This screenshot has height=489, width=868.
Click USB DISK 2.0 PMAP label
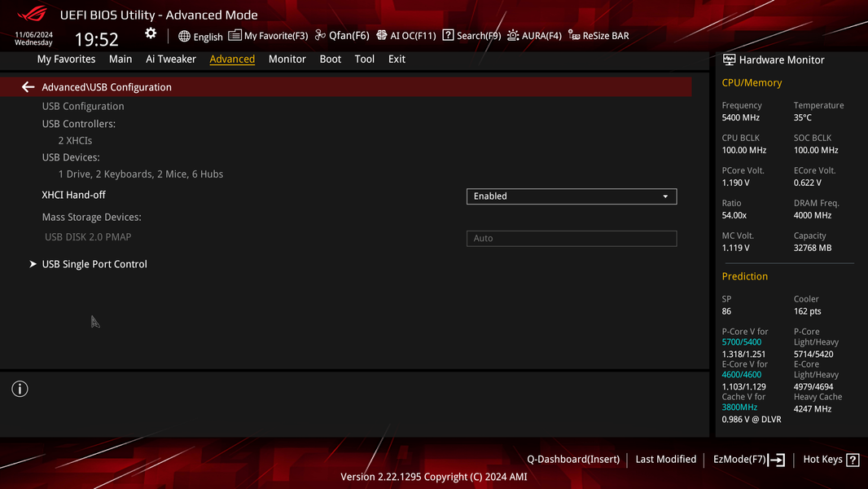tap(88, 237)
